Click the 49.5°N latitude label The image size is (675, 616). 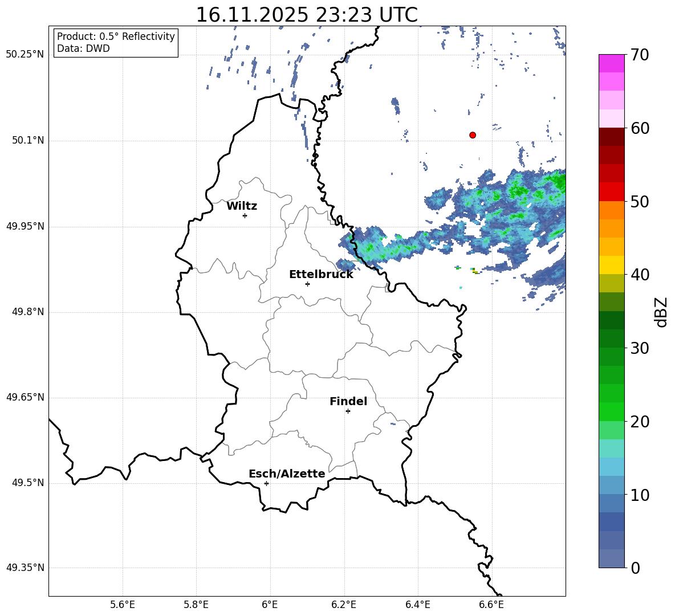(x=27, y=483)
